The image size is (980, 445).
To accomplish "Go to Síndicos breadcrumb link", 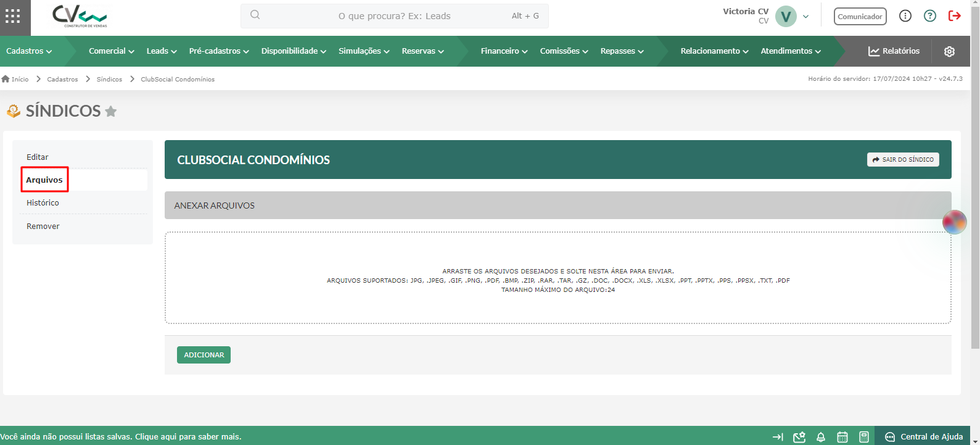I will (109, 79).
